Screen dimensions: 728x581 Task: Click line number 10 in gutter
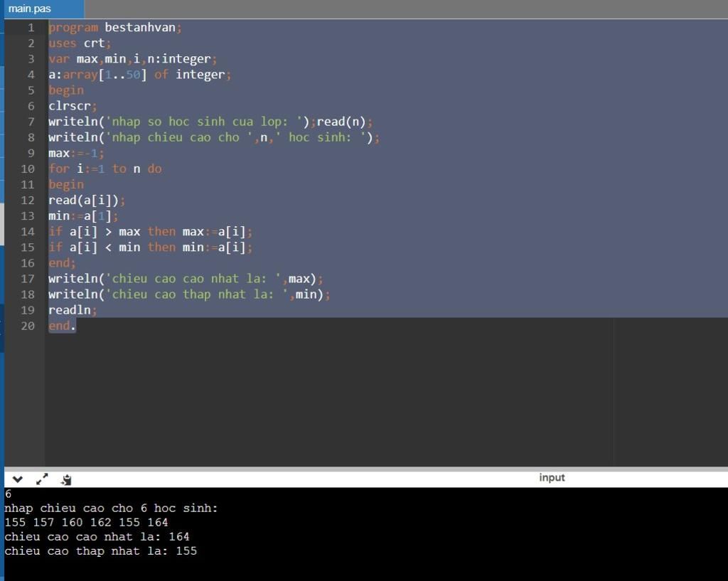coord(28,169)
